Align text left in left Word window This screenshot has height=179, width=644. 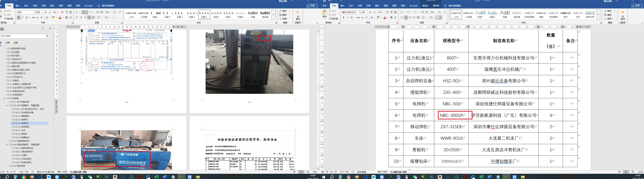tap(77, 17)
